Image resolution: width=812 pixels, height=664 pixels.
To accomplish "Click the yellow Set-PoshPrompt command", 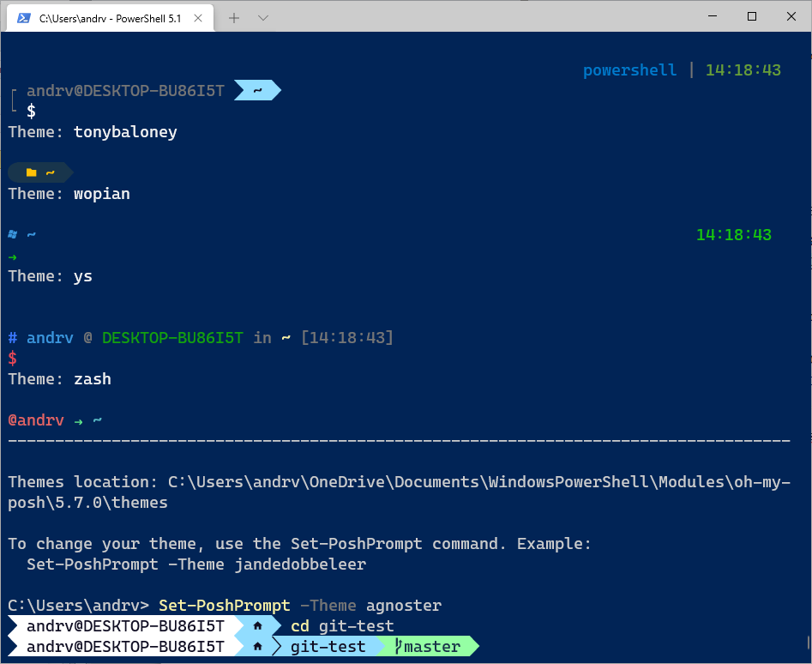I will [x=225, y=606].
